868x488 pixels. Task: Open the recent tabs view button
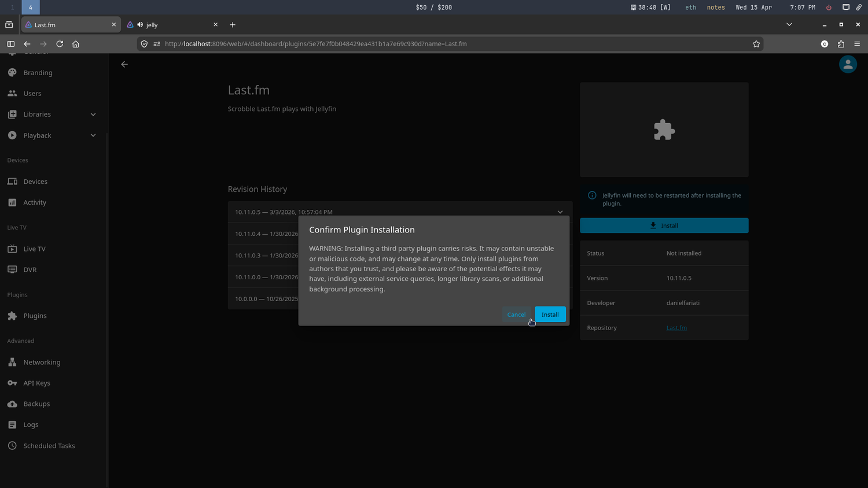(x=9, y=25)
